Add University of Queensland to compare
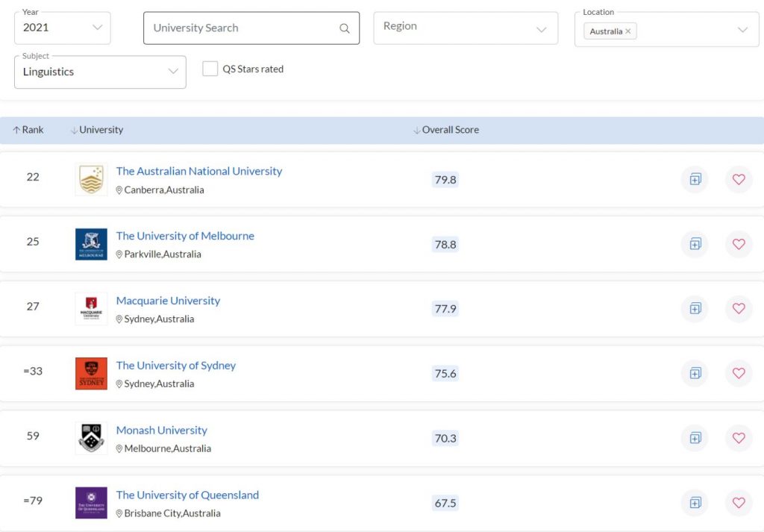764x532 pixels. pyautogui.click(x=695, y=503)
